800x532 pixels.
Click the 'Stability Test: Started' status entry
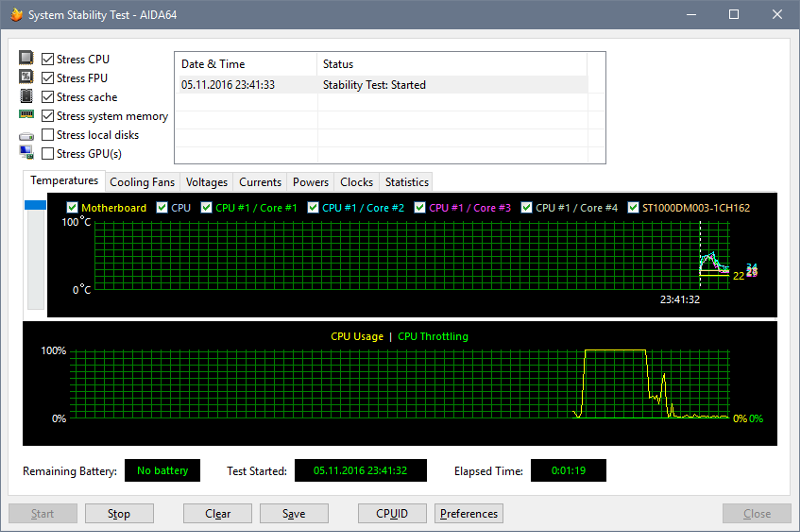point(374,85)
